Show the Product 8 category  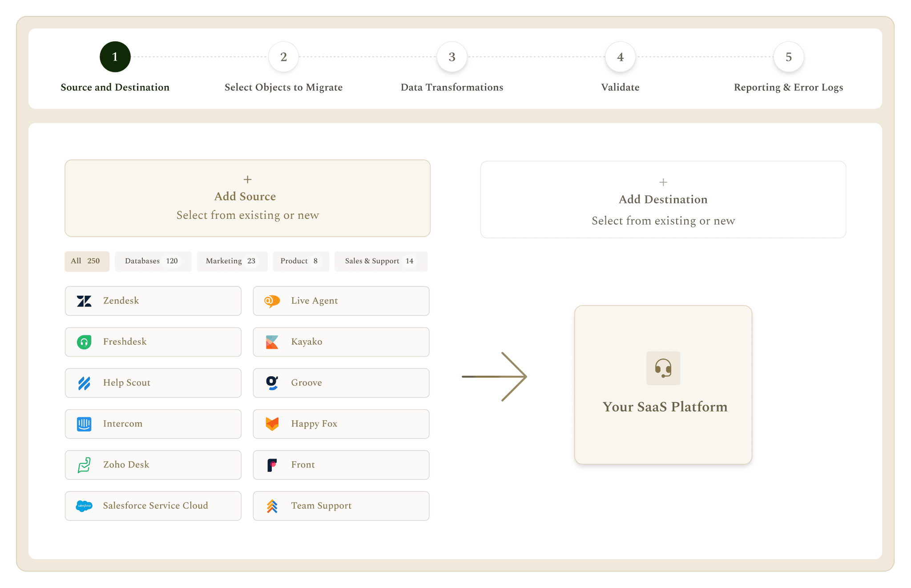tap(301, 261)
